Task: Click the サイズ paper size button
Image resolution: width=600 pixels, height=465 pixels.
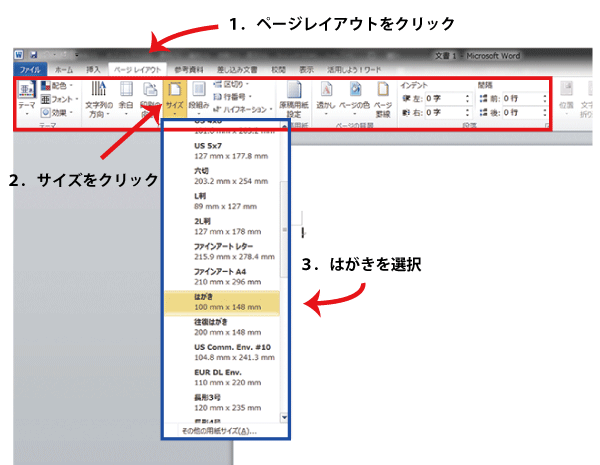Action: click(174, 98)
